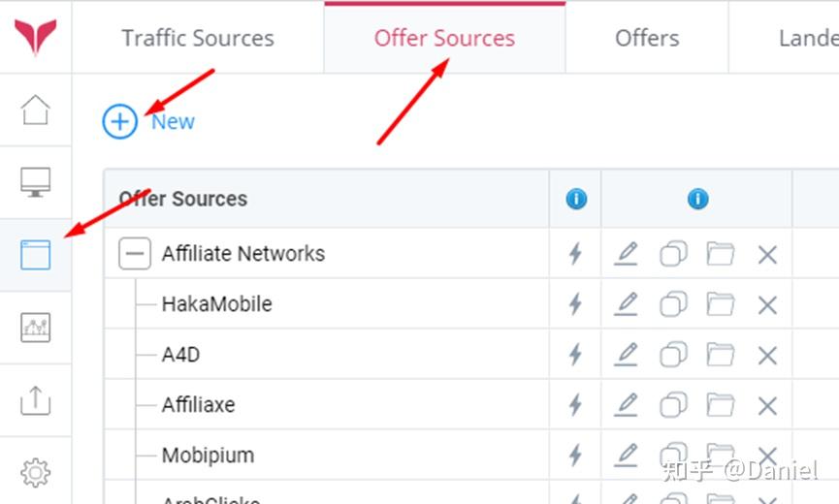Image resolution: width=839 pixels, height=504 pixels.
Task: Click the edit pencil for HakaMobile
Action: point(627,304)
